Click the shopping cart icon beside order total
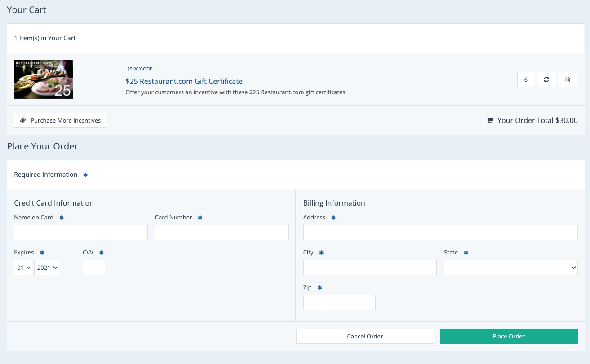The height and width of the screenshot is (364, 590). [490, 121]
